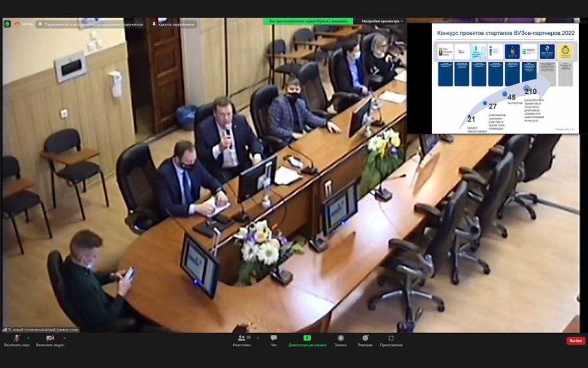Screen dimensions: 588x368
Task: Expand the audio options arrow
Action: (28, 338)
